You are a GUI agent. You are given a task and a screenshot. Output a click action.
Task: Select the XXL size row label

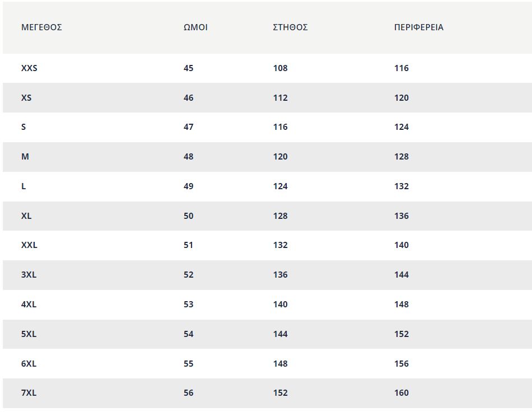coord(29,245)
